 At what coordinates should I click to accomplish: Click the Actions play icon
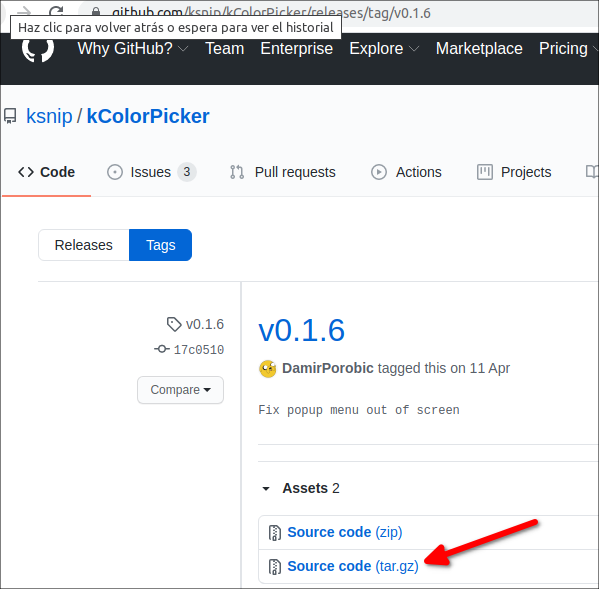(379, 172)
